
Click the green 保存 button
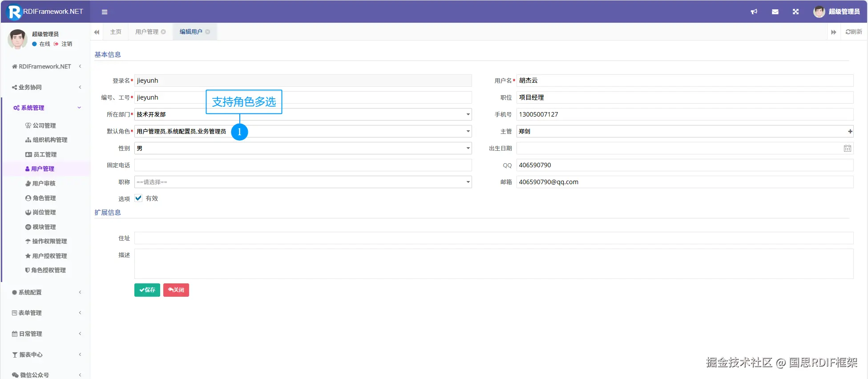pos(147,290)
